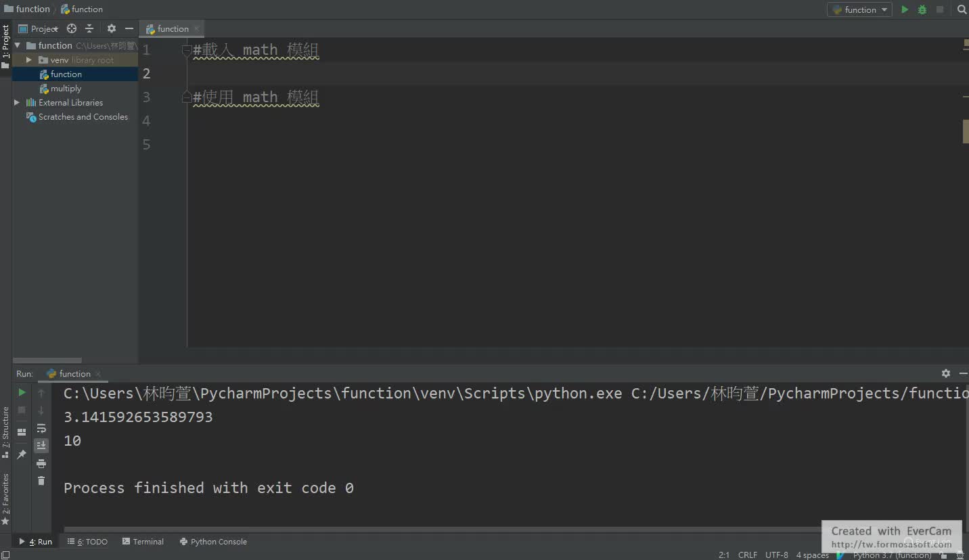Screen dimensions: 969x560
Task: Change CRLF line separator in status bar
Action: (x=748, y=555)
